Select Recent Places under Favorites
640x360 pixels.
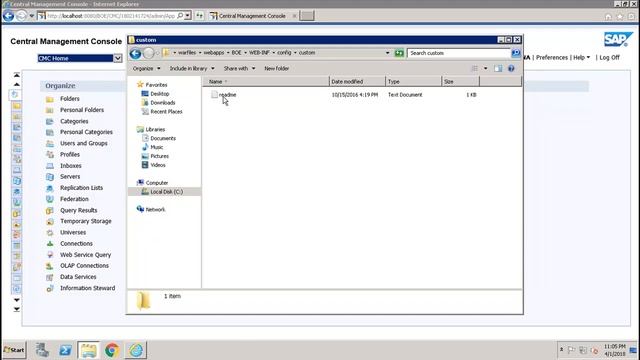point(166,111)
